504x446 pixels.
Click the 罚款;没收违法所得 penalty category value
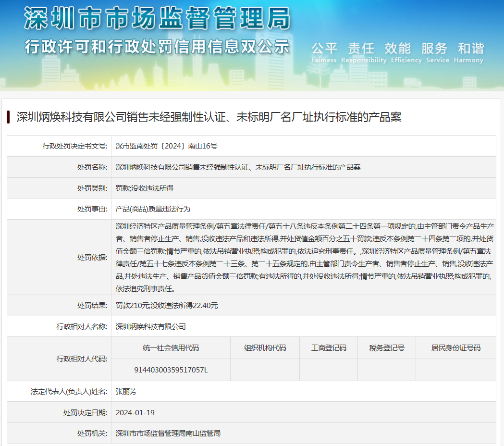145,188
